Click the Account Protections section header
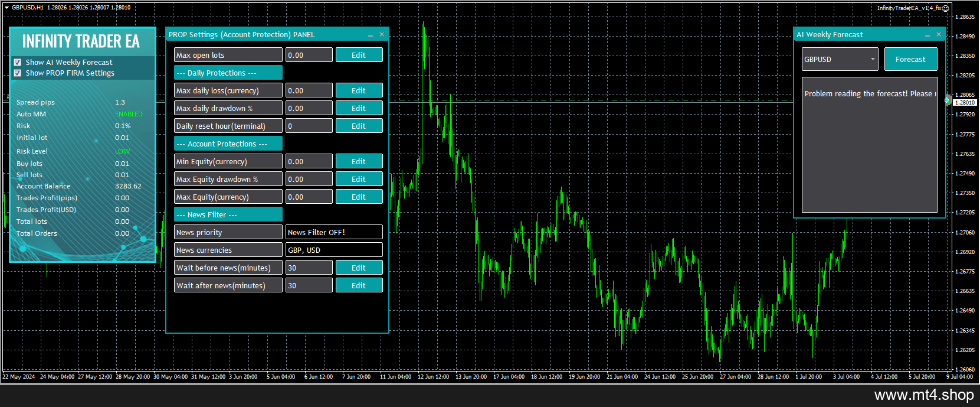Screen dimensions: 980x407 [228, 144]
